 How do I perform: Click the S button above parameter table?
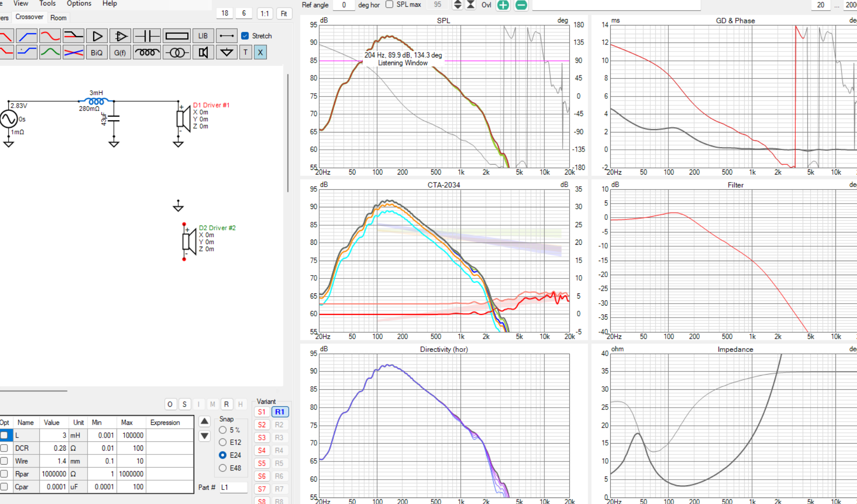tap(184, 404)
